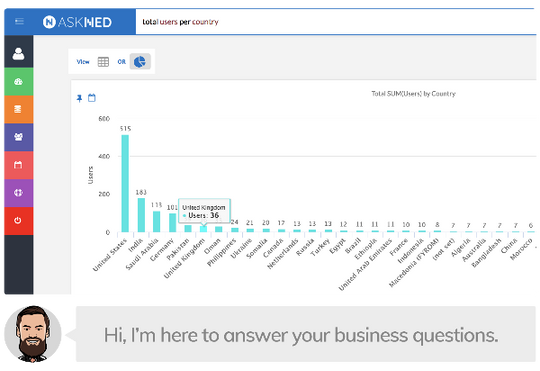
Task: Pin the chart with pin icon
Action: pyautogui.click(x=80, y=99)
